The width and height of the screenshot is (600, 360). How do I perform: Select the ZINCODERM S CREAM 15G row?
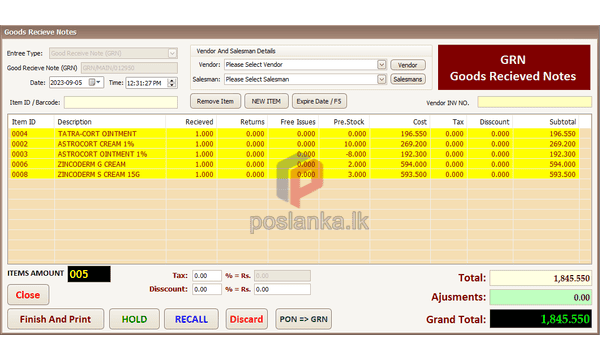(x=293, y=174)
